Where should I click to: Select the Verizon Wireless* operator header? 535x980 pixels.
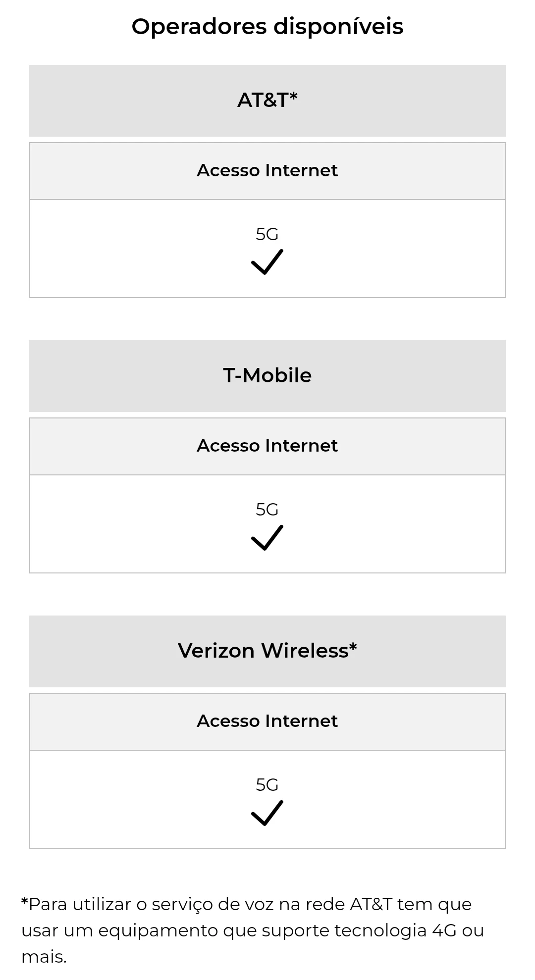(x=267, y=651)
